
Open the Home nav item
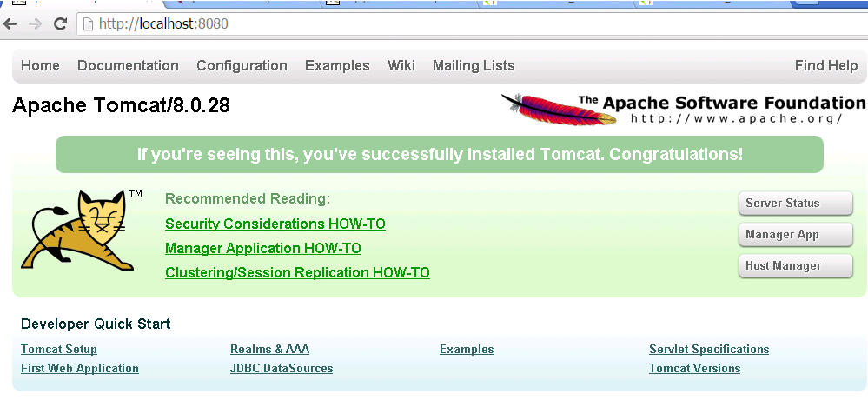(40, 65)
